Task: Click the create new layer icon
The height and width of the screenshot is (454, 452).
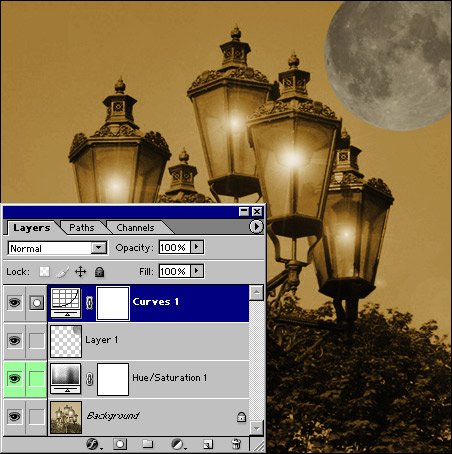Action: tap(208, 444)
